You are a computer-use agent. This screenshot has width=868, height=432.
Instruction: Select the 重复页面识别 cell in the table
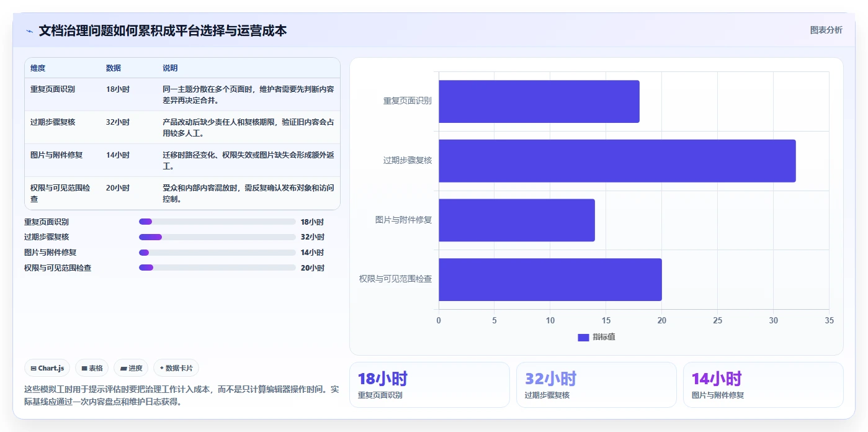coord(53,89)
